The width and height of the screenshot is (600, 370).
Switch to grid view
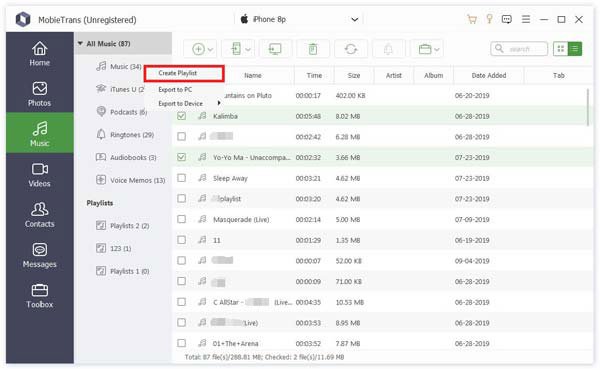click(561, 49)
